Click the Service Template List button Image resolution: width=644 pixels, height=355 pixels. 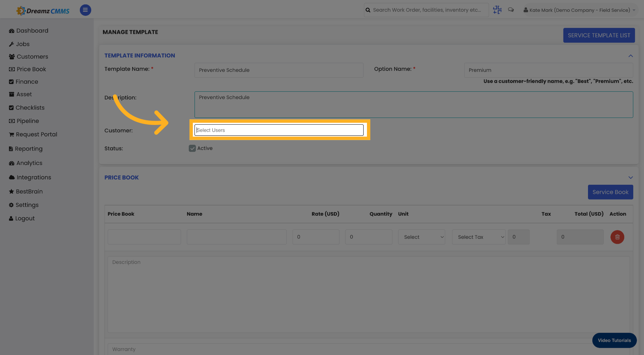pyautogui.click(x=599, y=35)
